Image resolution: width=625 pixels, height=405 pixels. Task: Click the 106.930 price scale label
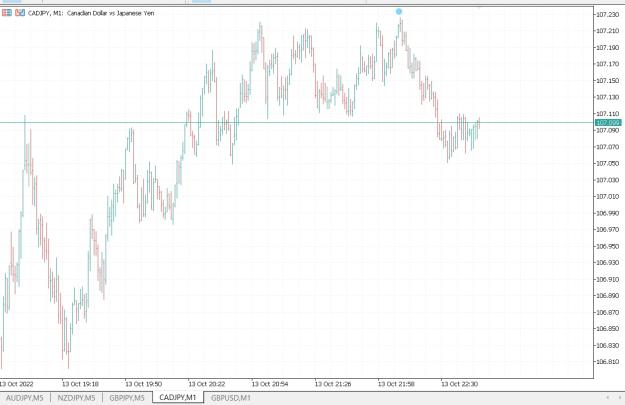pos(607,262)
